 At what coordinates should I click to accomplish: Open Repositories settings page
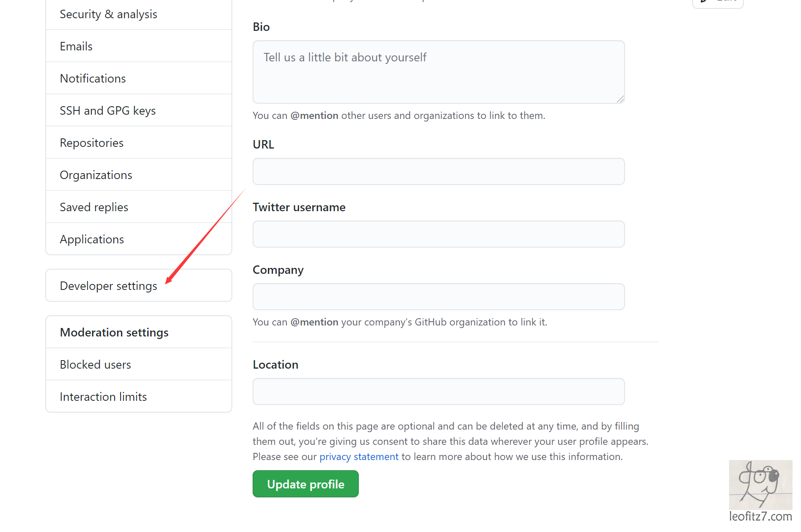[x=91, y=143]
